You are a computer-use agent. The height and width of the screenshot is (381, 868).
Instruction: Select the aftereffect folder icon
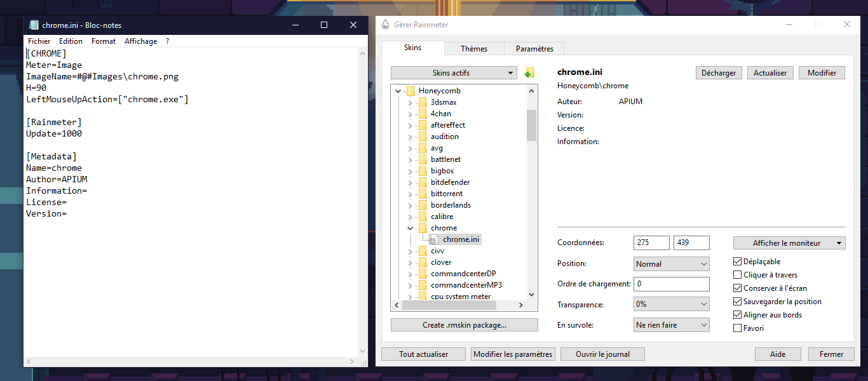click(x=423, y=125)
